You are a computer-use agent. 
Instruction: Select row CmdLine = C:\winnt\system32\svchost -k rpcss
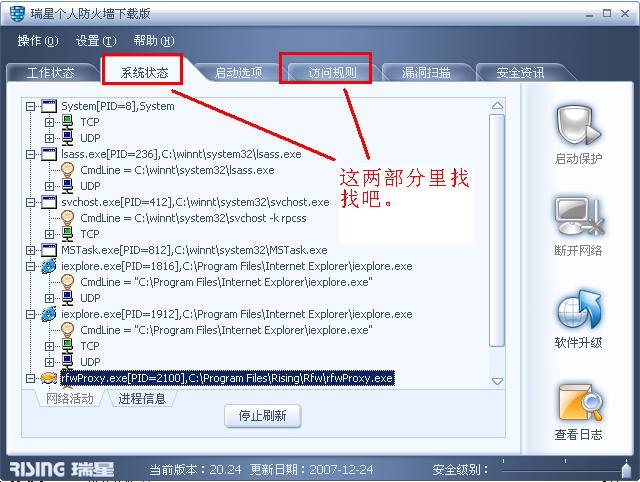(193, 218)
